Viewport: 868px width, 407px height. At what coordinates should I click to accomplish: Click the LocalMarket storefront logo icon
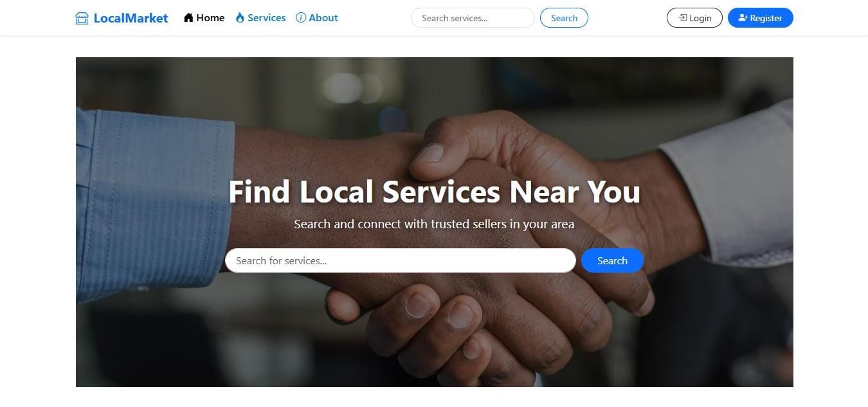pos(82,18)
